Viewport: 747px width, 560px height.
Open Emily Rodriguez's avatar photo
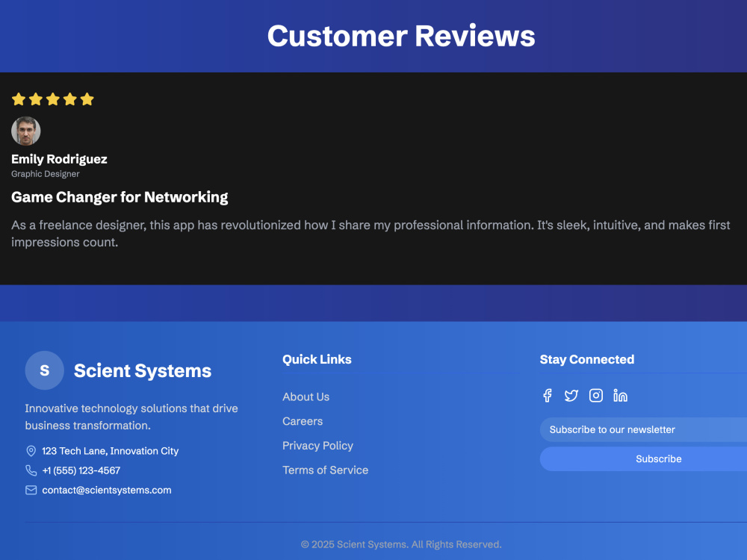25,131
